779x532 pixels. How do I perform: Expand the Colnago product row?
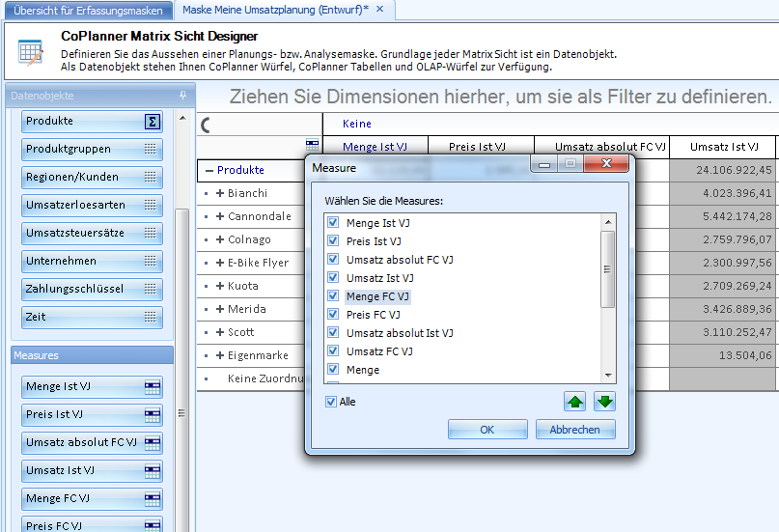pos(220,239)
